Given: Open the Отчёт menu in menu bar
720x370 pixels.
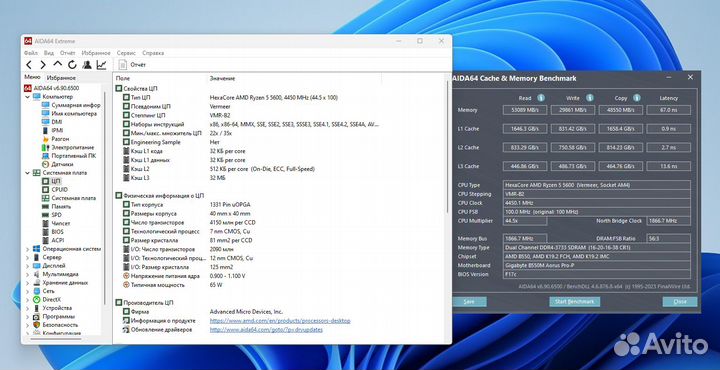Looking at the screenshot, I should point(68,53).
